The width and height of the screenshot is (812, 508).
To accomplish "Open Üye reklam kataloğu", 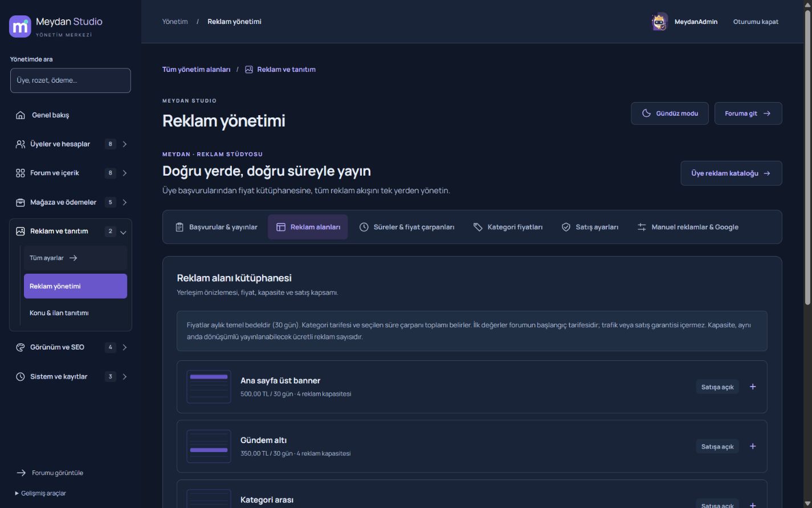I will pyautogui.click(x=731, y=173).
